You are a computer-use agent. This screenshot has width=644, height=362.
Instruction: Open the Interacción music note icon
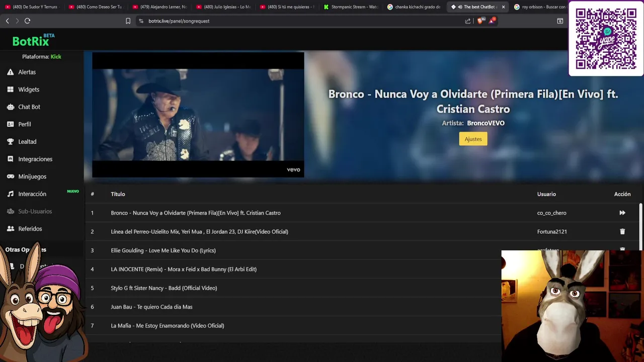point(10,194)
